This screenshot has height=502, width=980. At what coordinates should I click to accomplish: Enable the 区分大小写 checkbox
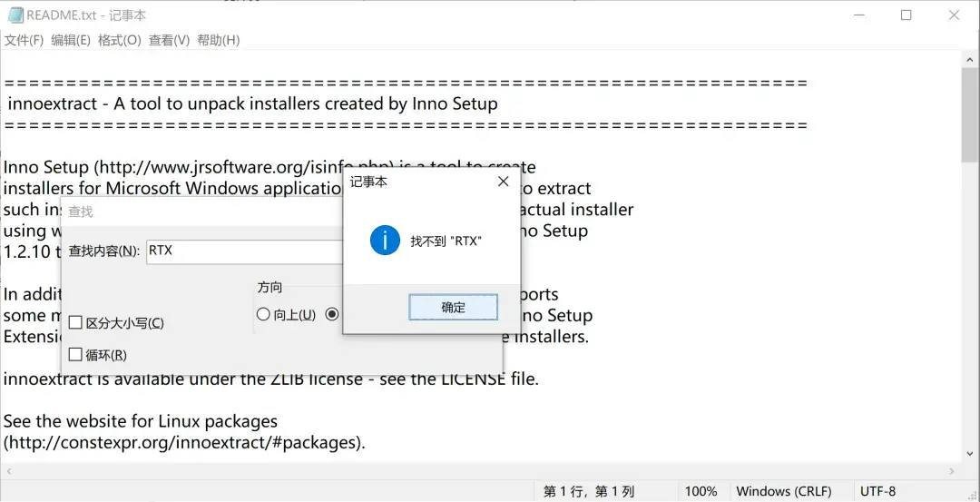point(75,322)
